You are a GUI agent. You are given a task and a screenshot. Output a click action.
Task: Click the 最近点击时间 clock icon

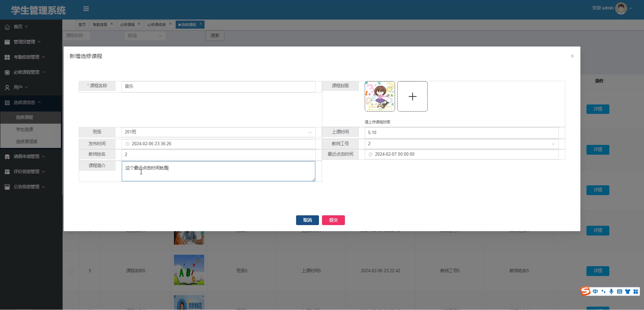tap(371, 154)
